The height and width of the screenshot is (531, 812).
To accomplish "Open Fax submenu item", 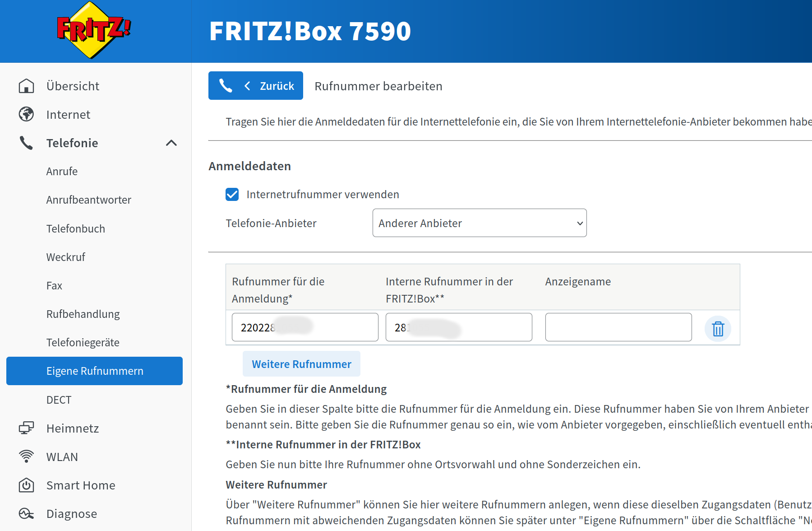I will click(54, 285).
